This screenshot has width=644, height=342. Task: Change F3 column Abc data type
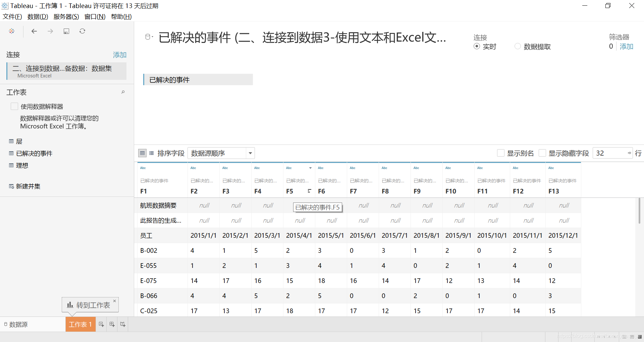point(225,168)
